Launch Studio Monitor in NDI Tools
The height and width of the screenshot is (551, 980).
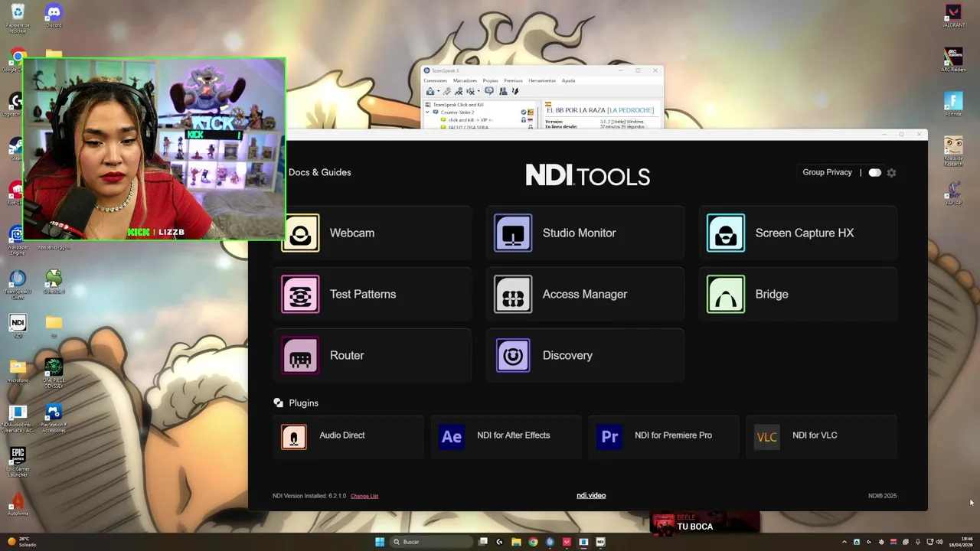585,233
